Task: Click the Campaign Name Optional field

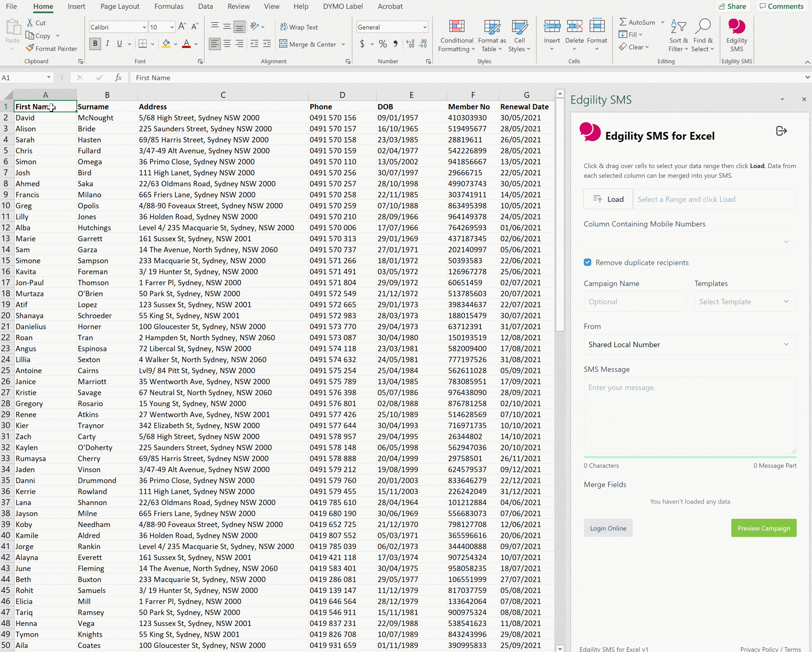Action: click(x=634, y=301)
